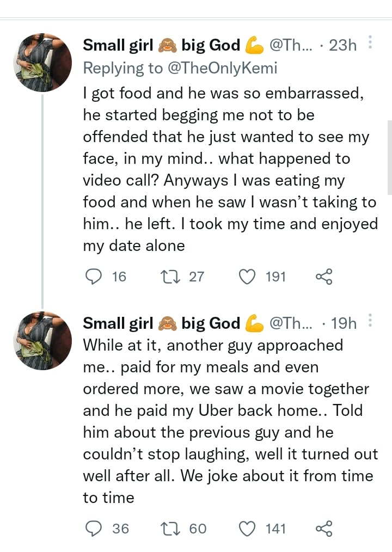392x552 pixels.
Task: Click the scrollbar handle on the right edge
Action: pyautogui.click(x=389, y=157)
